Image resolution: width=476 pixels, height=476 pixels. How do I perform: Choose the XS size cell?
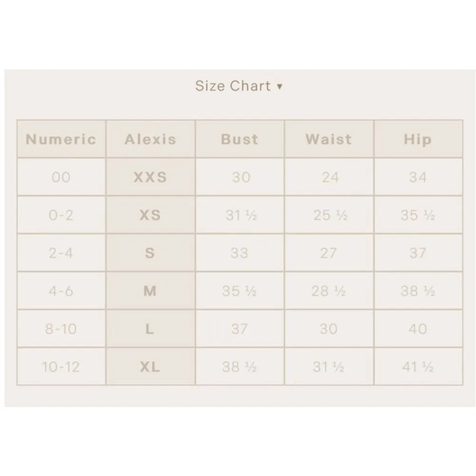tap(150, 215)
